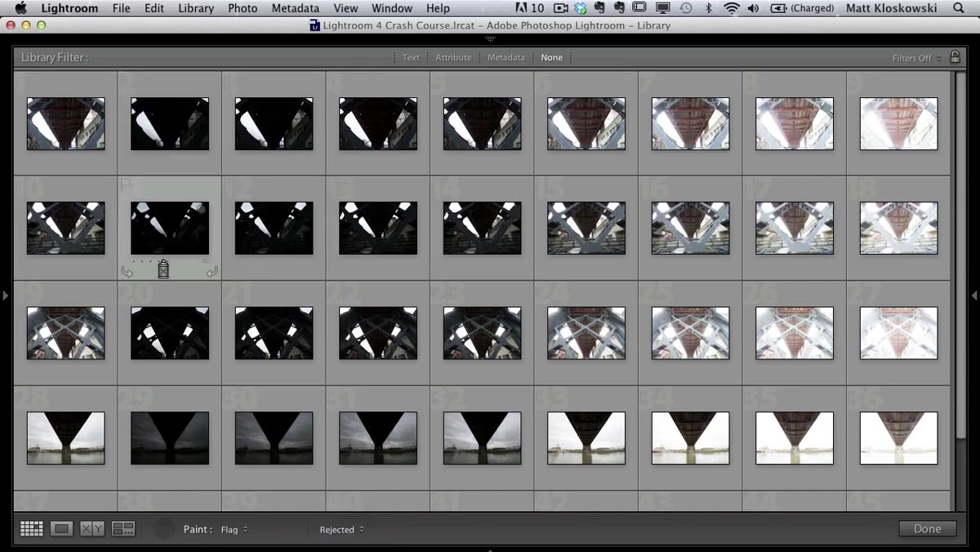This screenshot has height=552, width=980.
Task: Rotate photo 11 right
Action: (212, 272)
